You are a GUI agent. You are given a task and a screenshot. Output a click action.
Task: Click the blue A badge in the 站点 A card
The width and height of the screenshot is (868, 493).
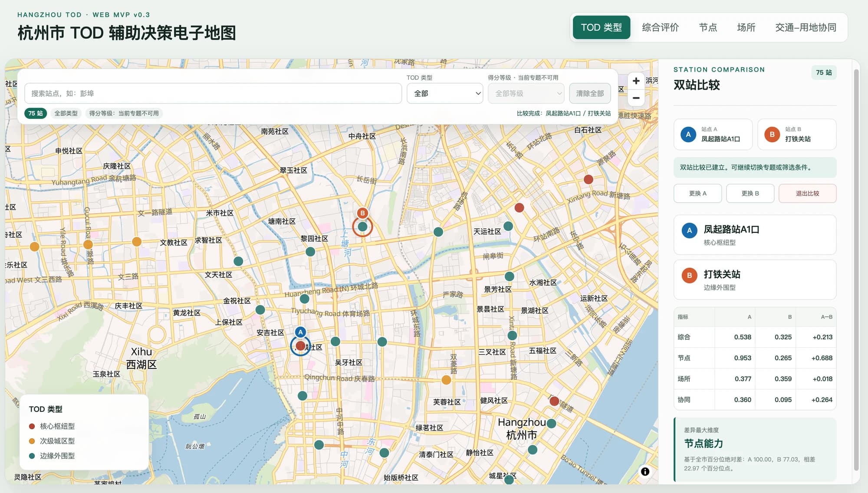click(688, 135)
